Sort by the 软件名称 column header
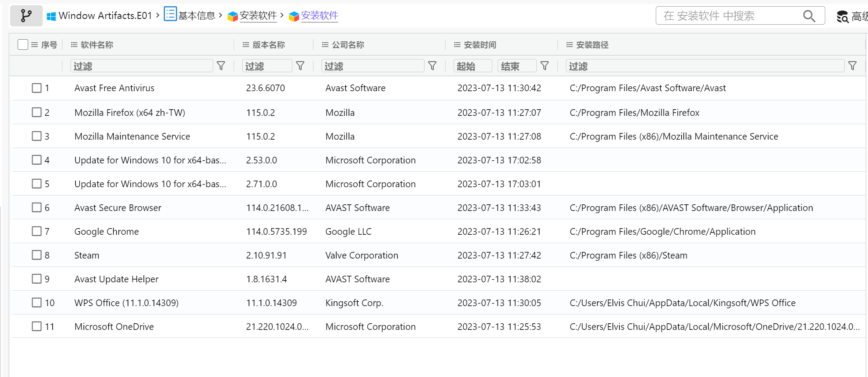The height and width of the screenshot is (377, 868). 97,45
